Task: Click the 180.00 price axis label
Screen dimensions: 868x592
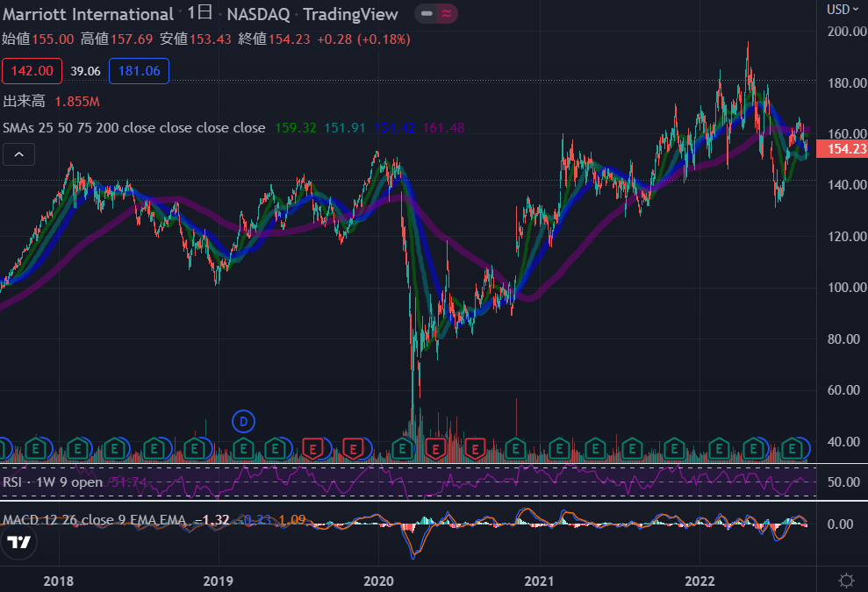Action: pos(847,83)
